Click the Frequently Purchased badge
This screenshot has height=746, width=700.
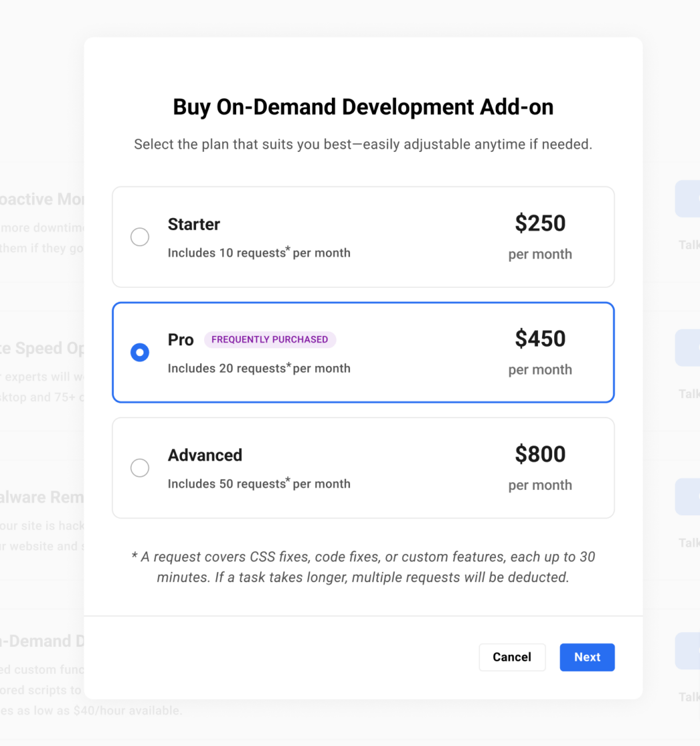[269, 339]
